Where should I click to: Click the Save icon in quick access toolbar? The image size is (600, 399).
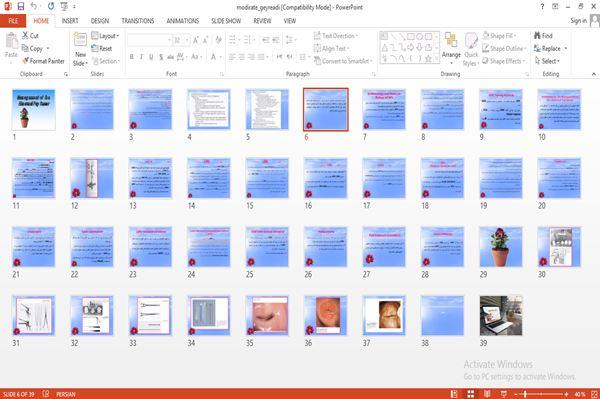pos(21,6)
